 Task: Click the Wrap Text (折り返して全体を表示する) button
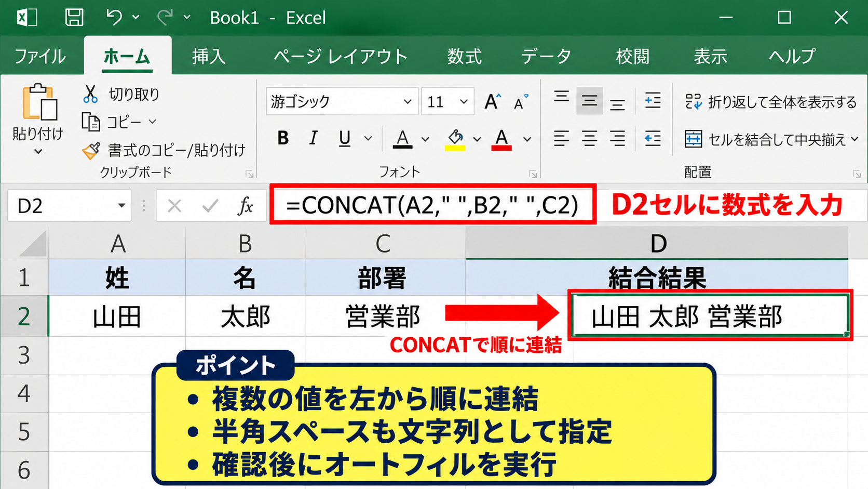pos(770,102)
